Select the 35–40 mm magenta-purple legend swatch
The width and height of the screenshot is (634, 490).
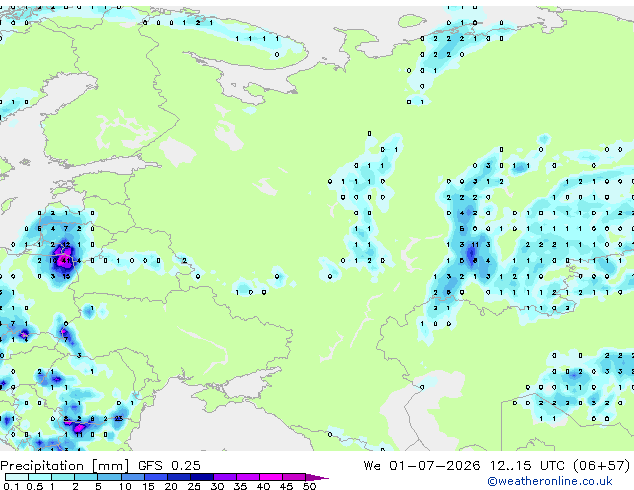[247, 477]
